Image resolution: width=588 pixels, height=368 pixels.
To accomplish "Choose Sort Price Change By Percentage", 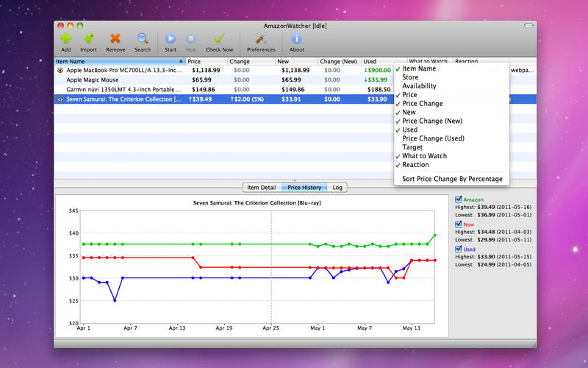I will pyautogui.click(x=452, y=179).
